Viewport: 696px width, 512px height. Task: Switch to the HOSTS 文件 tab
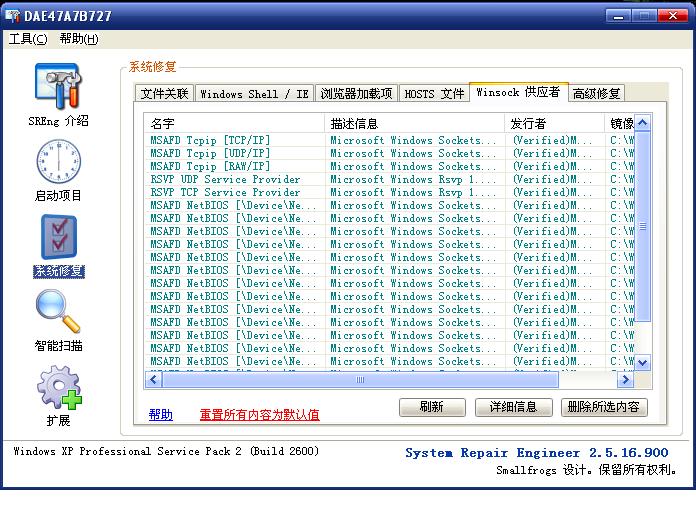click(434, 94)
